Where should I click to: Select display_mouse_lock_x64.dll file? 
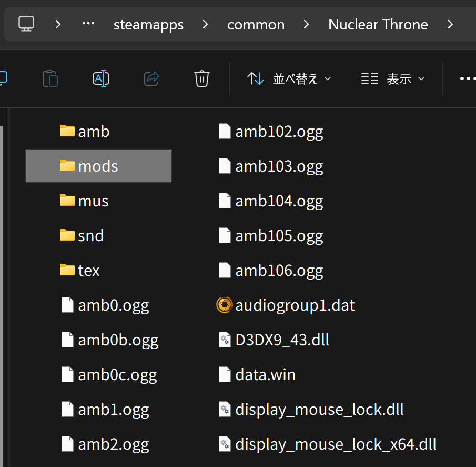pos(336,444)
